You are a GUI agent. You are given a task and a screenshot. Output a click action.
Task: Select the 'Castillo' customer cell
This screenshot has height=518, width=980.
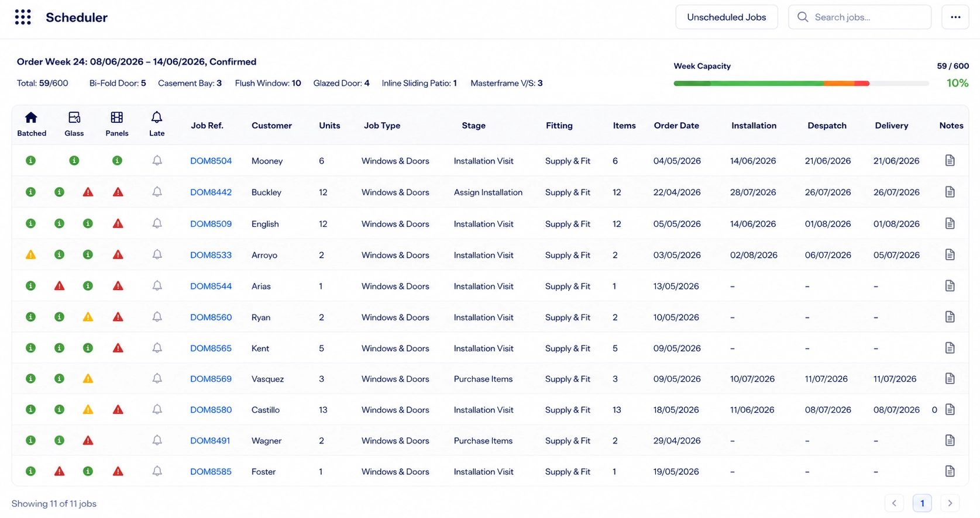click(266, 410)
